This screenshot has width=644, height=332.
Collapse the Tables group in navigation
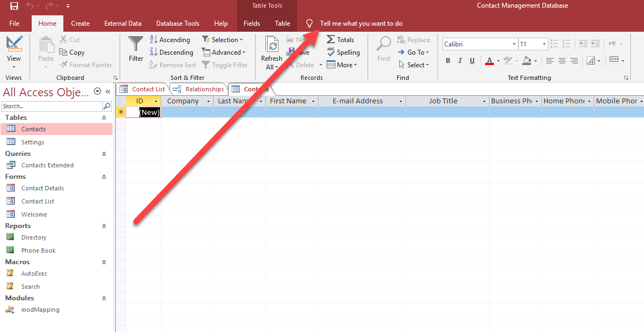(104, 118)
